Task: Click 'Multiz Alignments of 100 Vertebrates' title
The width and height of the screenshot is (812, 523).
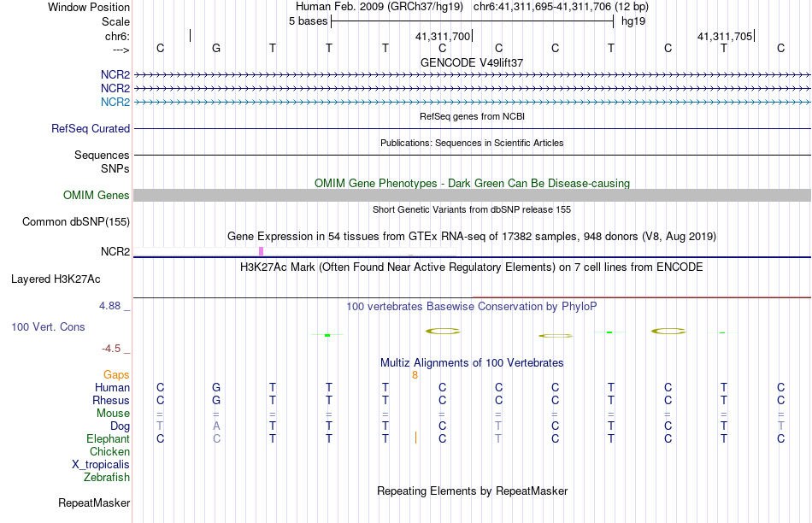Action: pos(472,363)
